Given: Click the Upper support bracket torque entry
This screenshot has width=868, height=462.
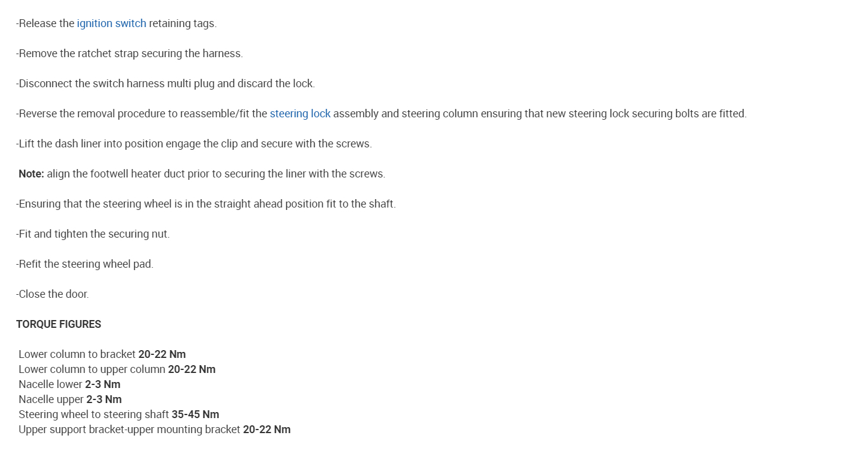Looking at the screenshot, I should (154, 430).
